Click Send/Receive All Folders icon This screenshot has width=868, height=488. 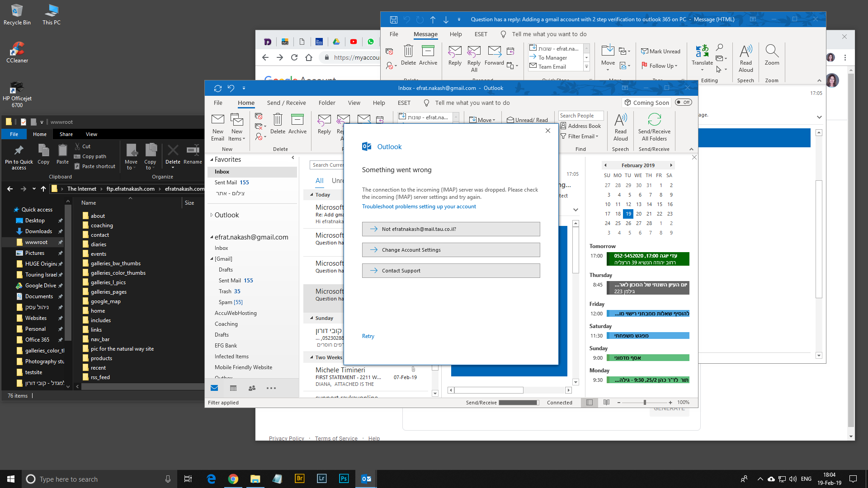(654, 127)
